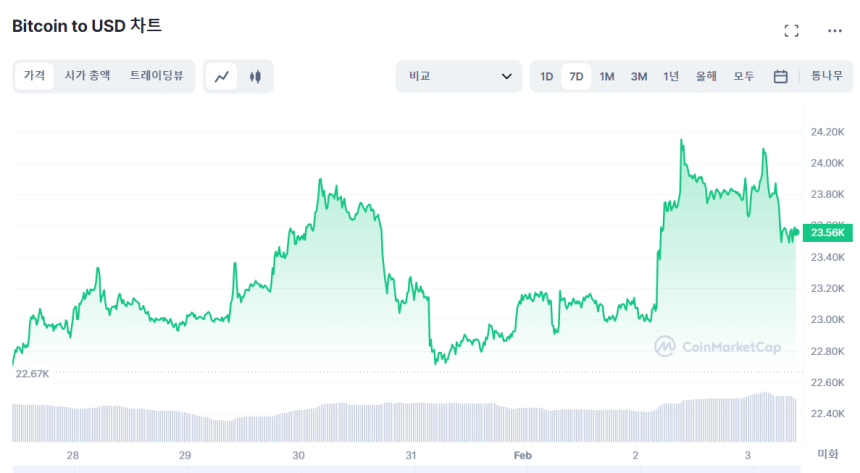Expand the 비교 compare dropdown
Screen dimensions: 860x473
[459, 76]
